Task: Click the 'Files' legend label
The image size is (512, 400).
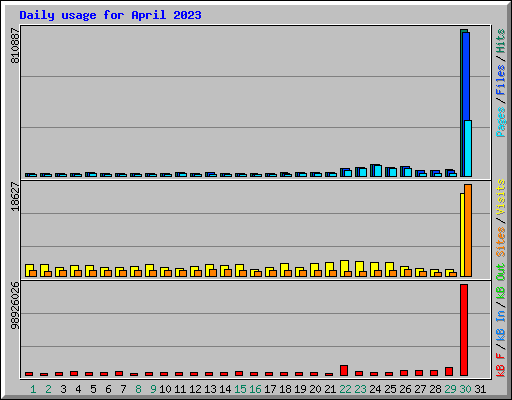Action: pos(501,80)
